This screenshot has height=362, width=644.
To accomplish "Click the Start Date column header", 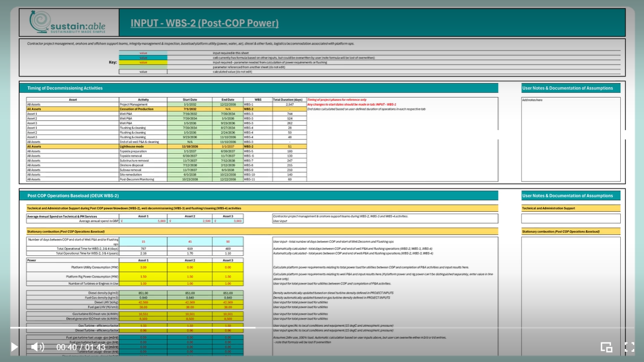I will 190,100.
